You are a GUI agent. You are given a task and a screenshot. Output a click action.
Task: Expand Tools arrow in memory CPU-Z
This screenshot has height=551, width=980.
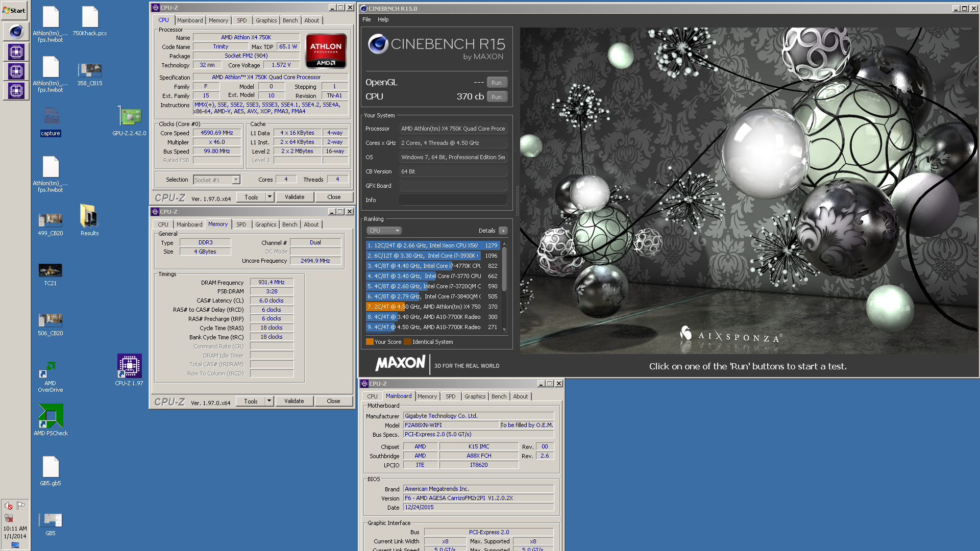269,401
